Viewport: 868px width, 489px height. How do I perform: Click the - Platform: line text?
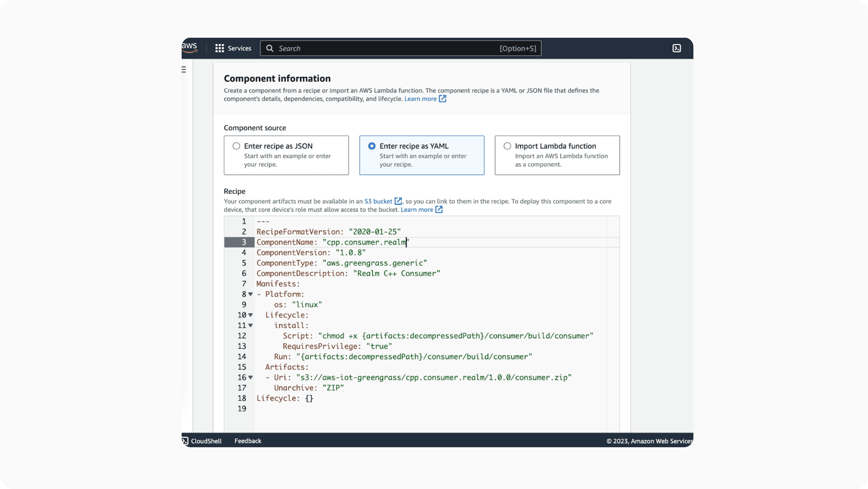tap(280, 294)
